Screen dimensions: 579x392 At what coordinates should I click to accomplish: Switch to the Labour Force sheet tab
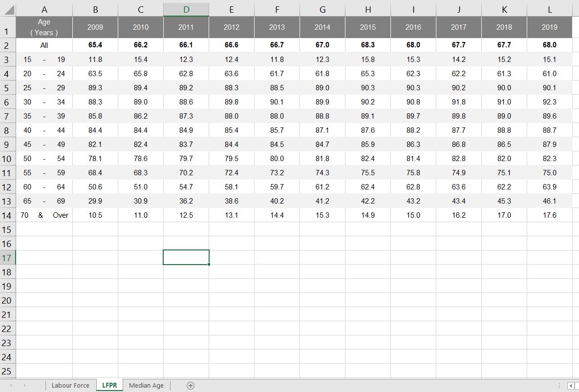70,386
